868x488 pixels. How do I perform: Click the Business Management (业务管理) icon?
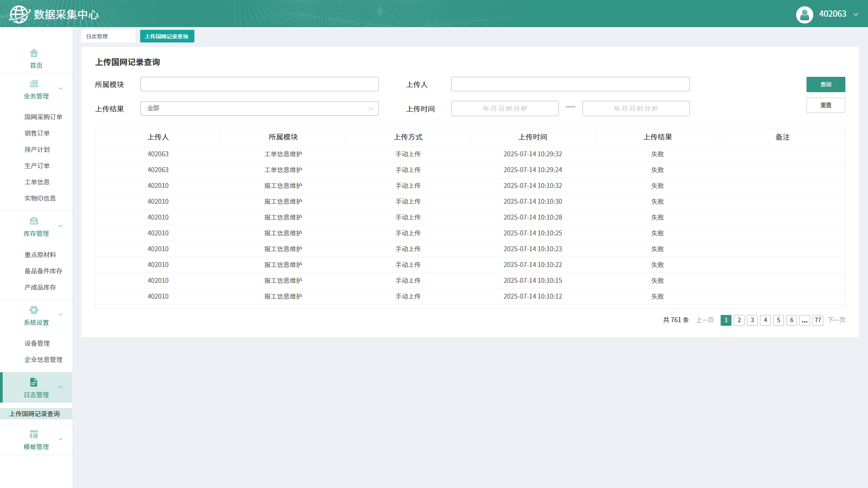coord(34,84)
